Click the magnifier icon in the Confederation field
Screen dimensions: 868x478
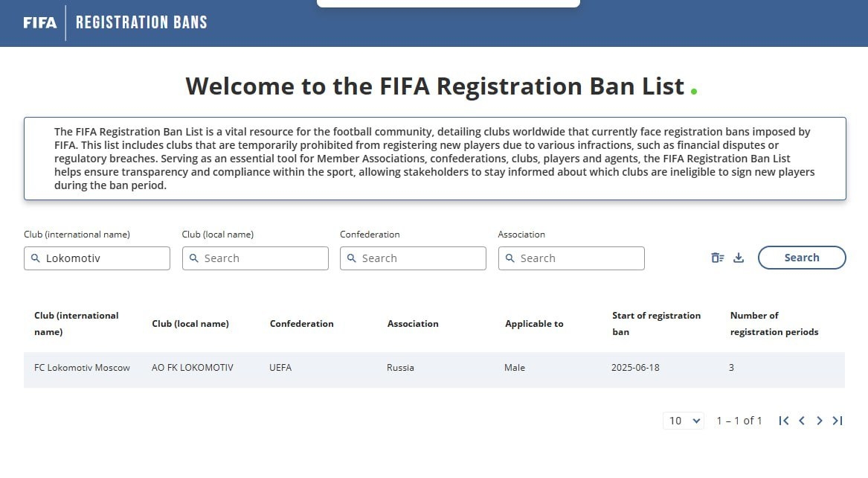(351, 258)
